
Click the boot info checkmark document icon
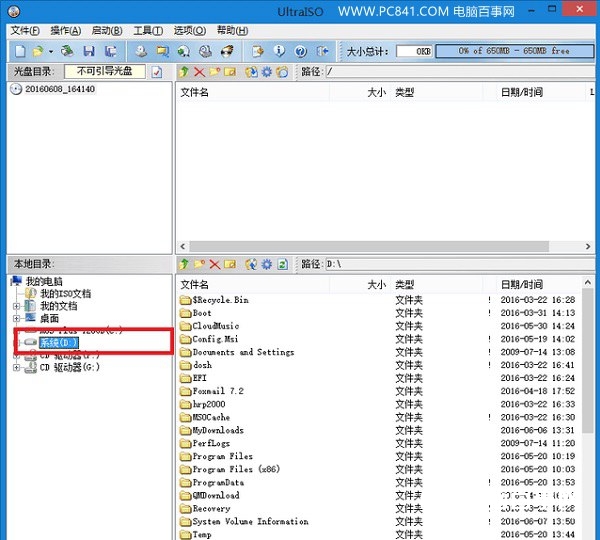[x=157, y=72]
